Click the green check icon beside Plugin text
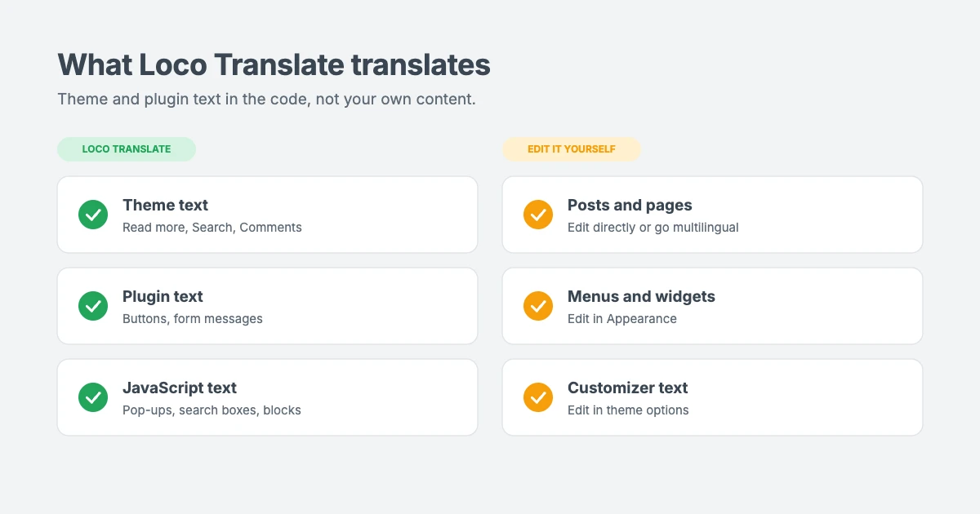 (x=93, y=306)
